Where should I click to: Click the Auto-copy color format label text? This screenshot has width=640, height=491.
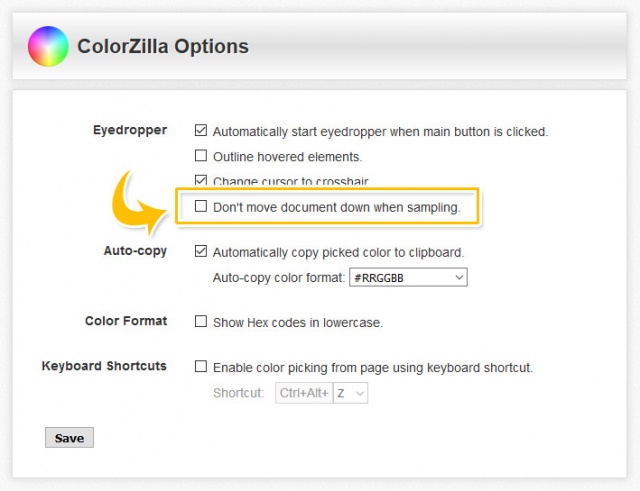(x=279, y=278)
